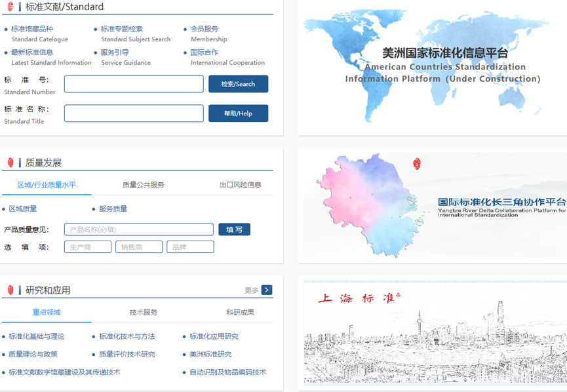Screen dimensions: 567x392
Task: Click the 质量发展 section heading
Action: (x=43, y=163)
